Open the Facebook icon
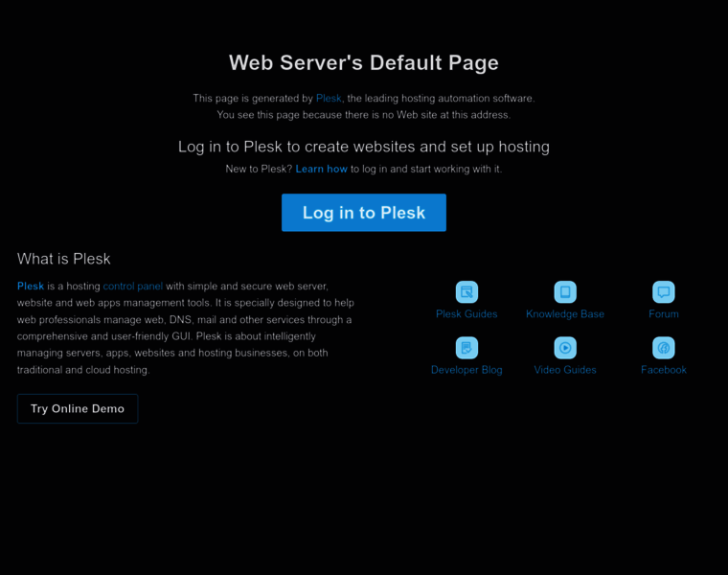The height and width of the screenshot is (575, 728). (x=664, y=348)
